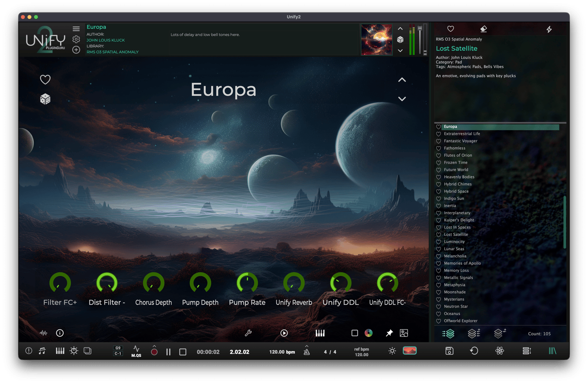Click the empty square icon beside the color wheel
This screenshot has width=588, height=384.
355,333
